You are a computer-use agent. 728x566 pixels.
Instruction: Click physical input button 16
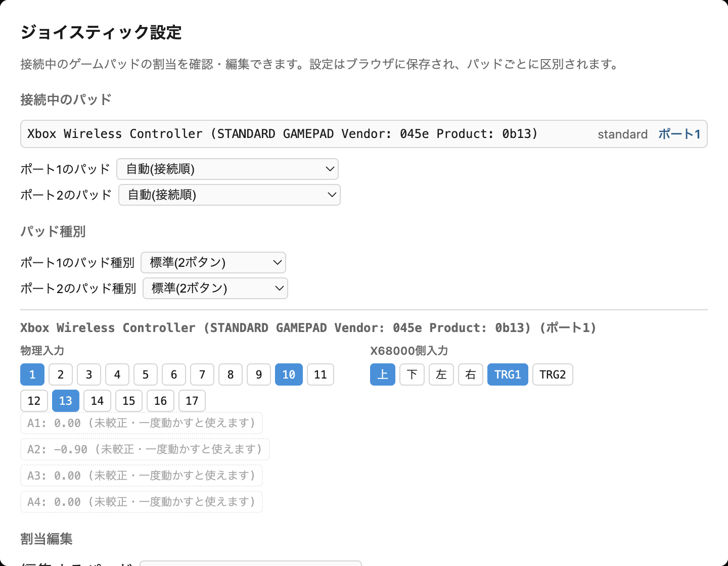click(x=160, y=401)
